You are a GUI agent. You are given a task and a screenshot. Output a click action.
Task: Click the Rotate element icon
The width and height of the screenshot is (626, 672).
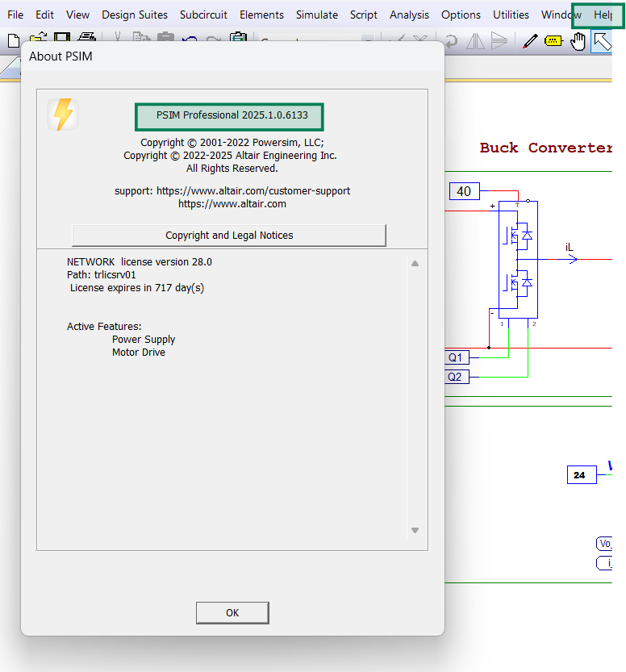(451, 42)
